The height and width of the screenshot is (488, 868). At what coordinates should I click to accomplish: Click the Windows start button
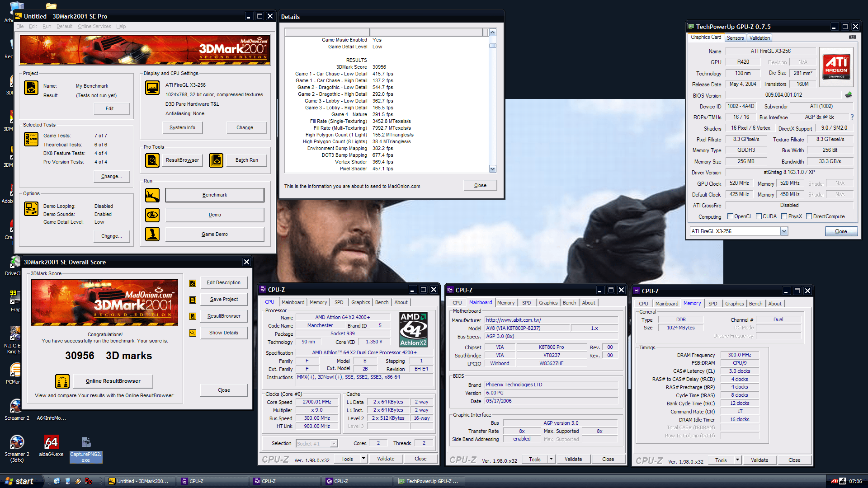21,481
